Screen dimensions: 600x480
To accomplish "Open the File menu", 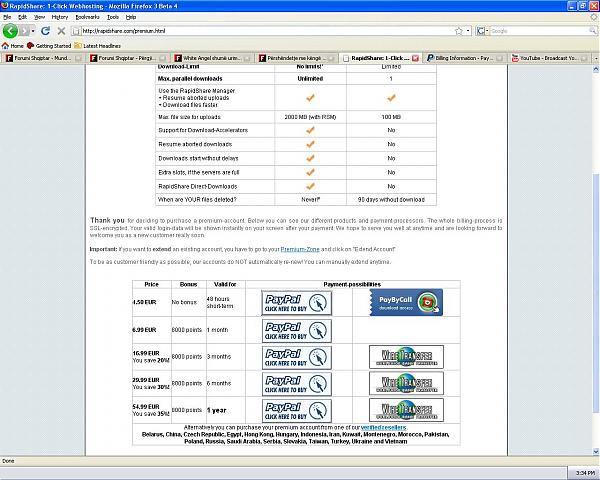I will (7, 17).
